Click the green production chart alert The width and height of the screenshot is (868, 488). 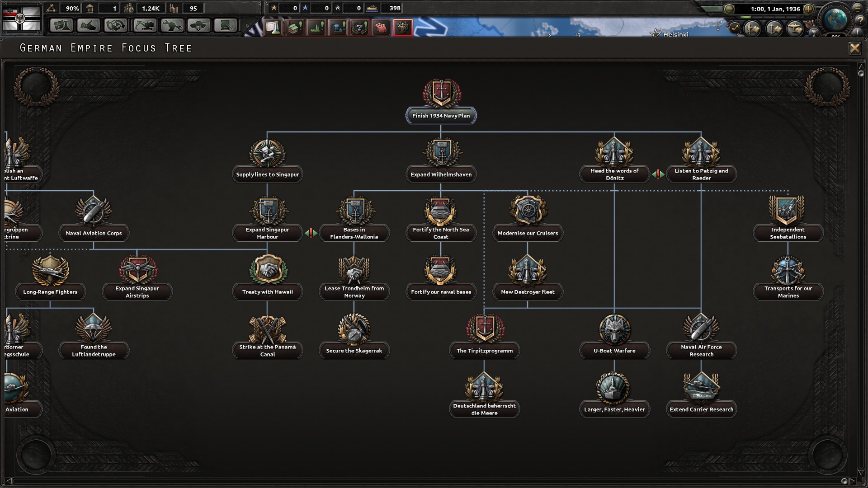tap(316, 28)
